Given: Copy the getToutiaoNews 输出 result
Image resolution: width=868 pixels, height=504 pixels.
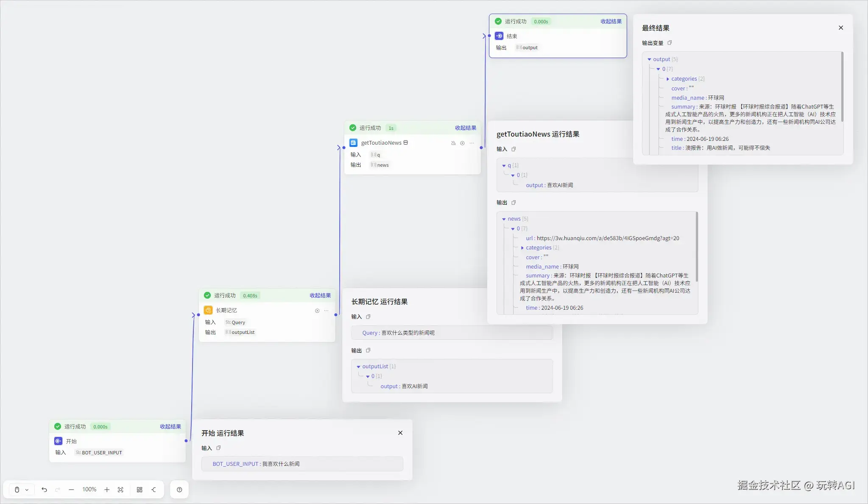Looking at the screenshot, I should pos(514,203).
